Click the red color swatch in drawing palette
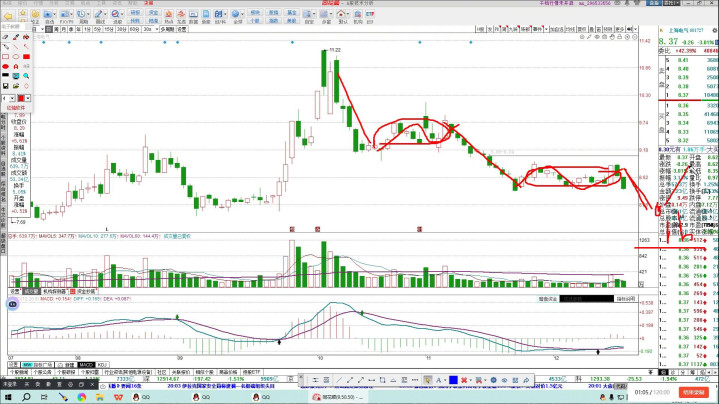 point(21,98)
